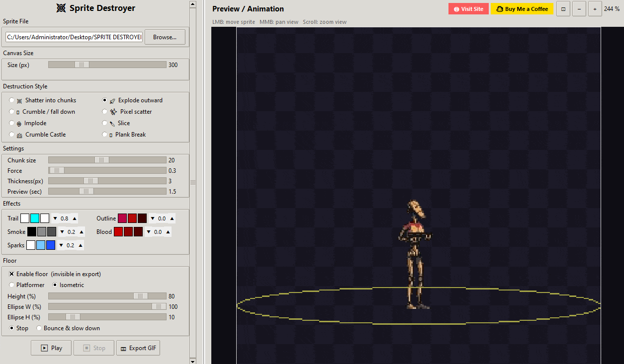Viewport: 624px width, 364px height.
Task: Pick the bright red Blood swatch
Action: pos(118,232)
